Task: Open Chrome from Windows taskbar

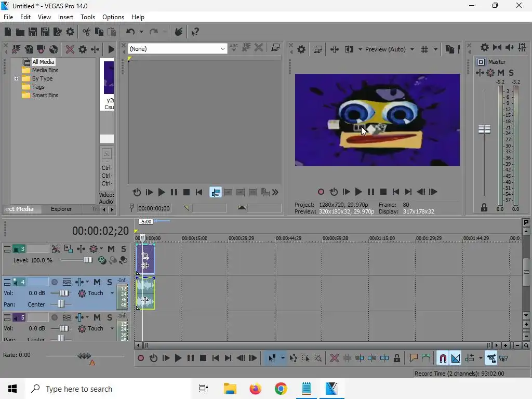Action: coord(281,389)
